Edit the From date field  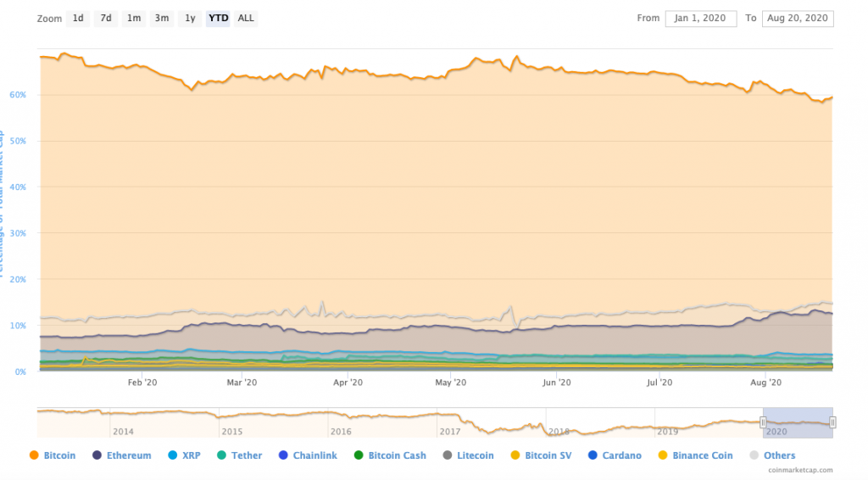pyautogui.click(x=701, y=19)
